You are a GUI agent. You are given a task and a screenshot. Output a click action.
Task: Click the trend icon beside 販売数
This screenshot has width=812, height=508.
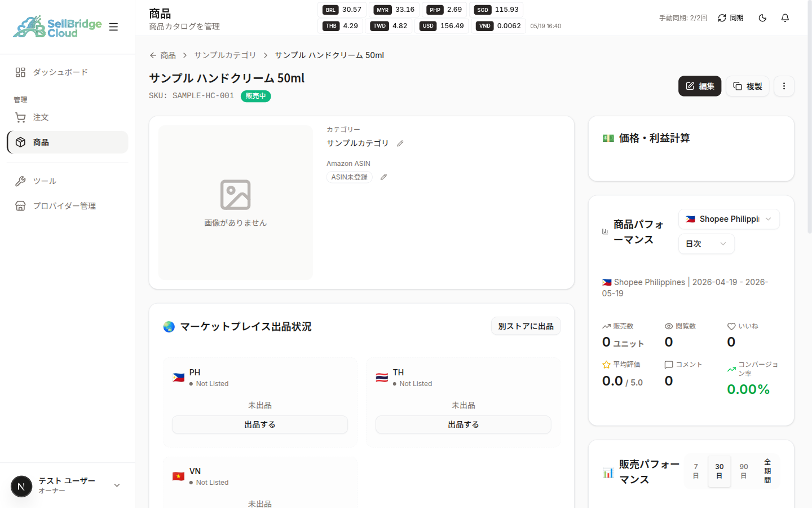click(x=606, y=326)
